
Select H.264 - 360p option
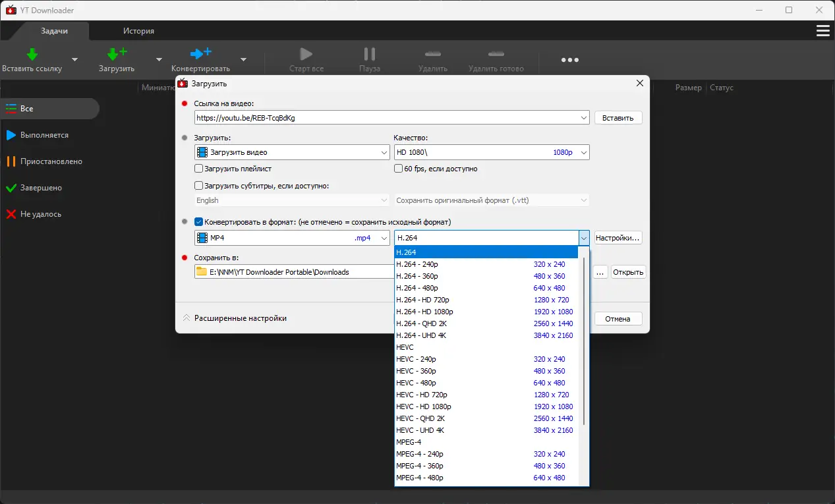coord(486,276)
